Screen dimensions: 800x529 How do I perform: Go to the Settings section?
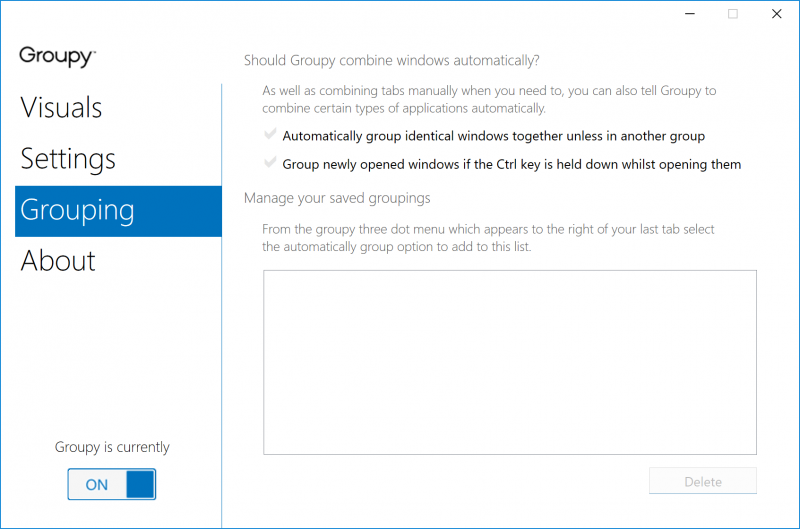point(68,159)
